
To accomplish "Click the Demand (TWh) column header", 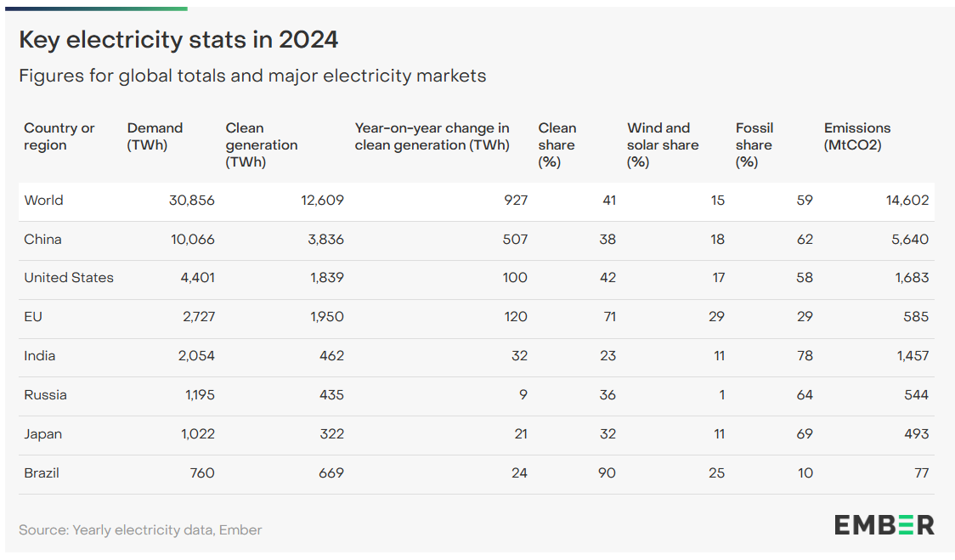I will [x=155, y=136].
